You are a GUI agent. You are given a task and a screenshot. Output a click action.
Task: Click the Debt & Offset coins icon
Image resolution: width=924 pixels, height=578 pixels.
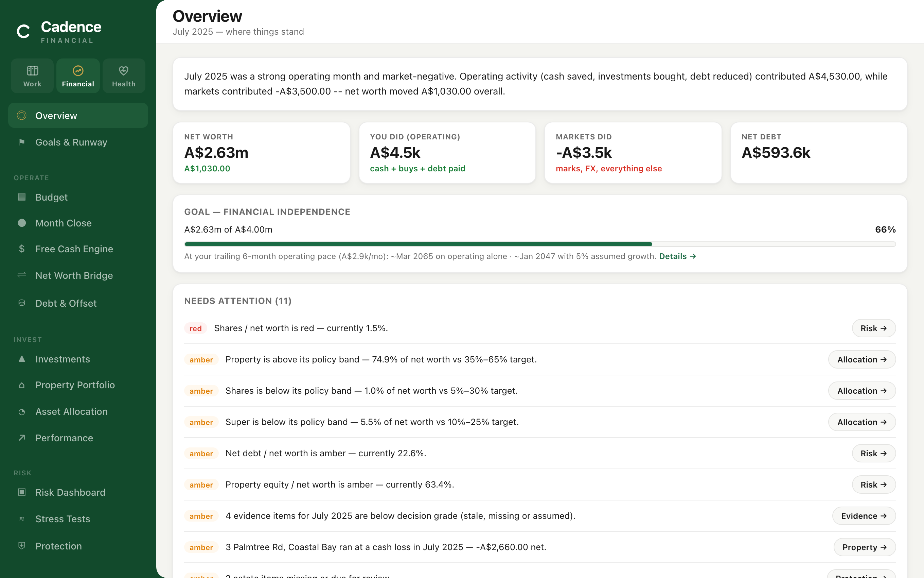pos(22,303)
